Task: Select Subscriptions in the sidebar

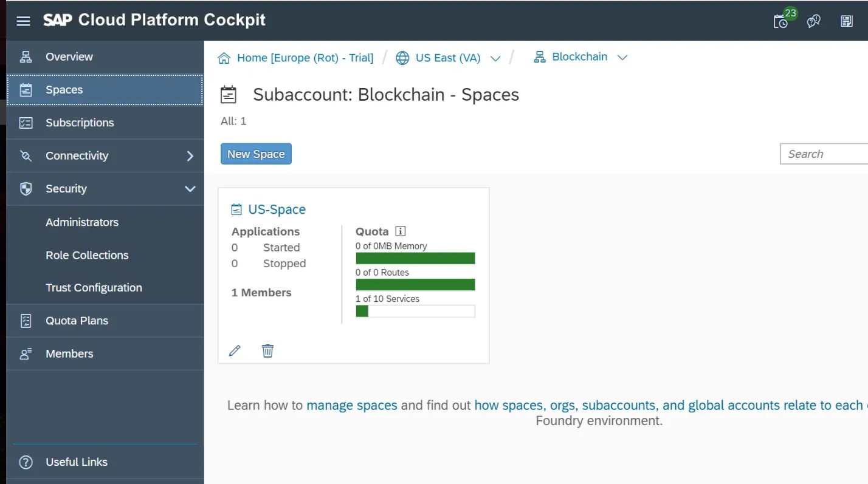Action: [x=78, y=123]
